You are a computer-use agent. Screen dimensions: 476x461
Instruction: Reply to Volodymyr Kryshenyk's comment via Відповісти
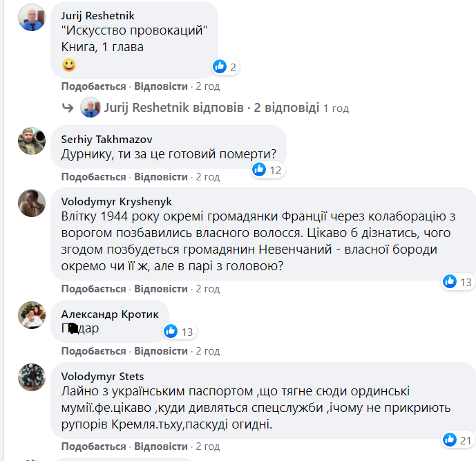161,288
